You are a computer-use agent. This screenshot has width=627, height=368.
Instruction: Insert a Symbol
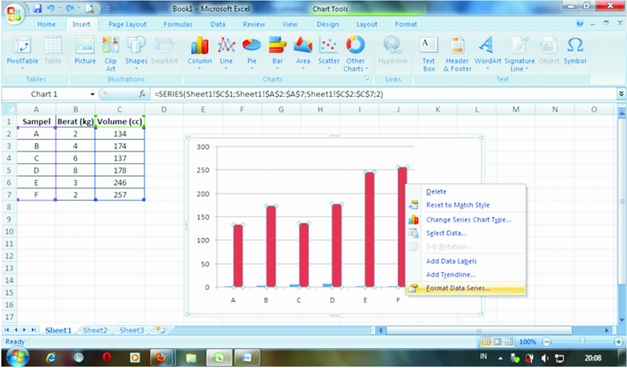pos(575,50)
